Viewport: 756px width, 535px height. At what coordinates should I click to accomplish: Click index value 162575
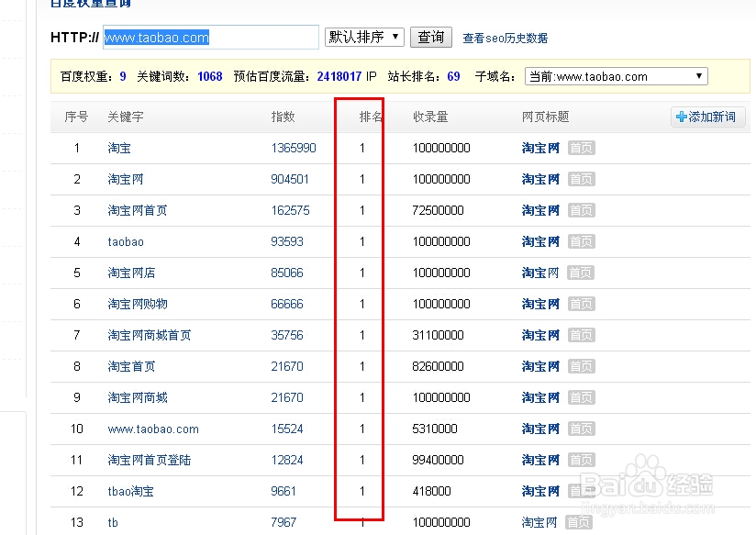290,210
